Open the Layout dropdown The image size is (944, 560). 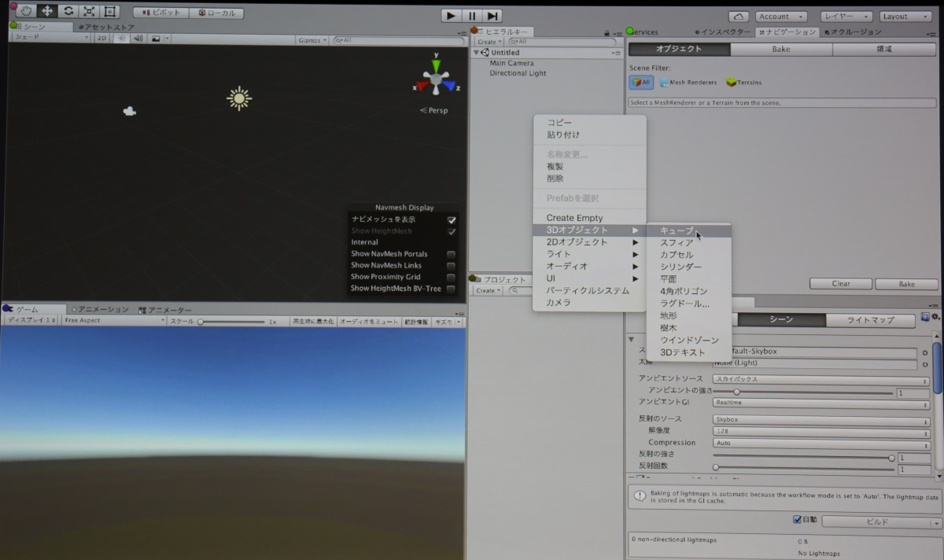tap(905, 17)
